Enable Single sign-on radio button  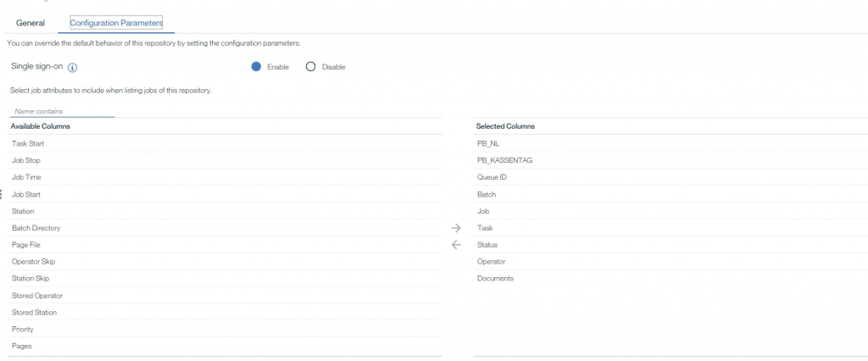click(x=256, y=67)
